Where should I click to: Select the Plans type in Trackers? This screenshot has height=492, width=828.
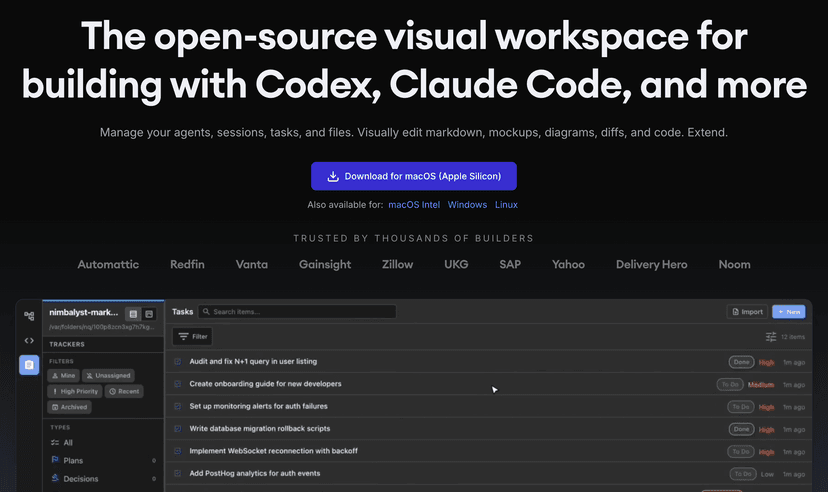click(x=103, y=460)
